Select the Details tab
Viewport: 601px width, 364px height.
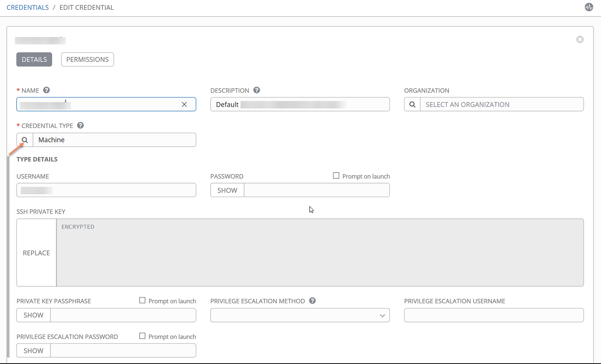[34, 59]
